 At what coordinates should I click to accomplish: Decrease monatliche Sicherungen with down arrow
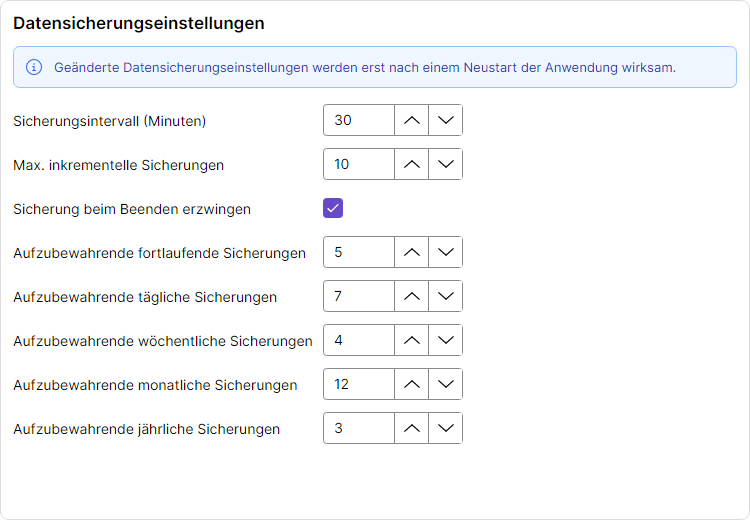(x=445, y=384)
